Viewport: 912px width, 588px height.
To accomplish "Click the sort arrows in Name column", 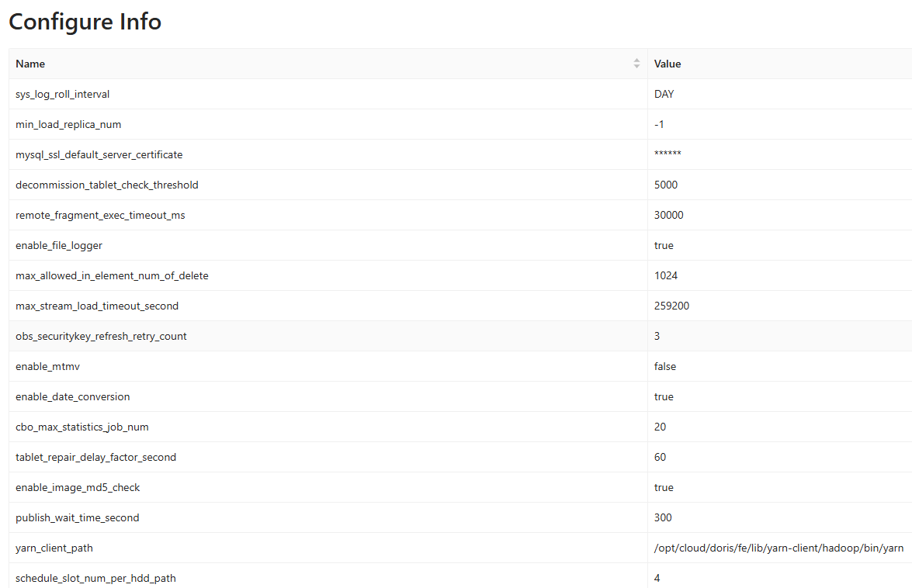I will click(x=636, y=64).
